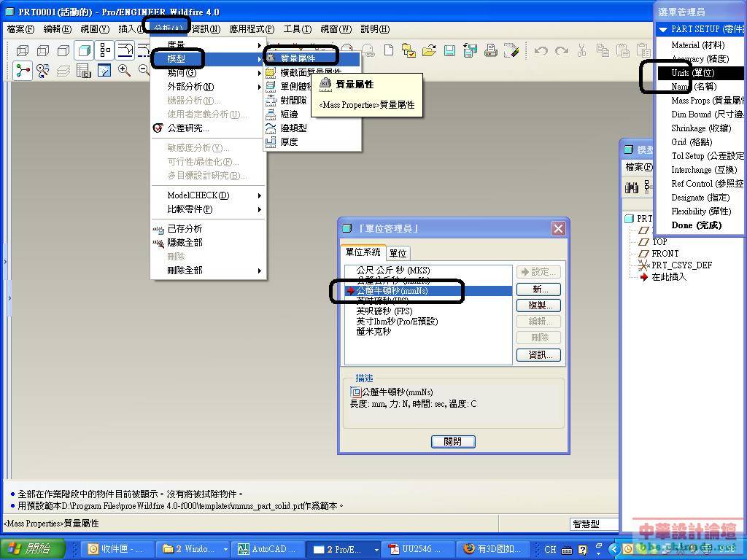This screenshot has width=747, height=560.
Task: Choose Material (材料) in PART SETUP
Action: pyautogui.click(x=698, y=45)
